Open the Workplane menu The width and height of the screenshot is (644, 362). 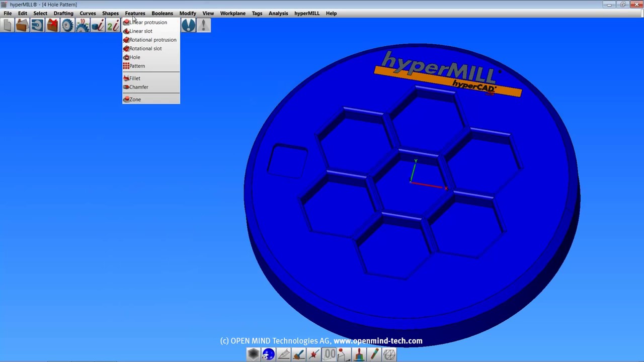[x=232, y=14]
